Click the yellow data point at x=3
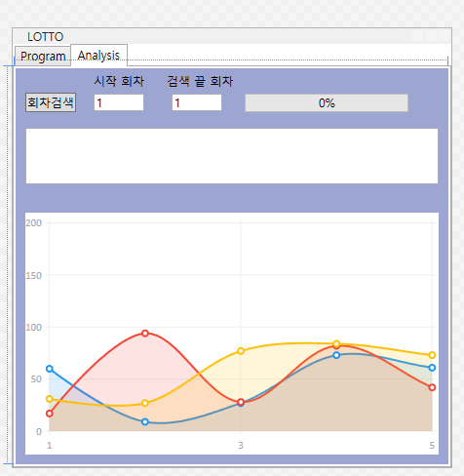The height and width of the screenshot is (476, 464). click(241, 351)
